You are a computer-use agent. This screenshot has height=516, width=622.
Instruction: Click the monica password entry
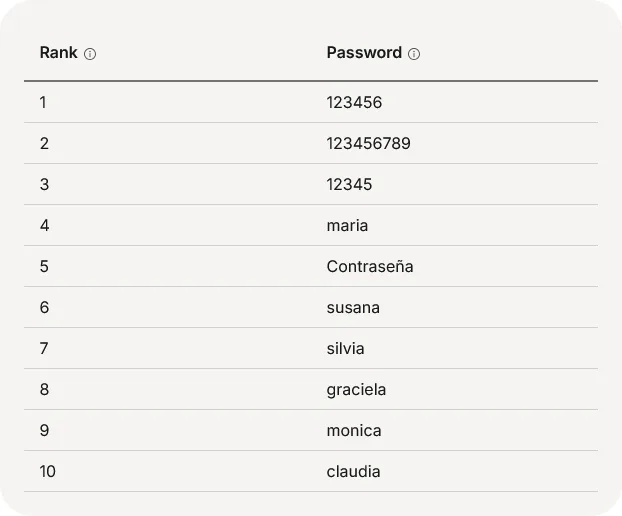coord(353,430)
